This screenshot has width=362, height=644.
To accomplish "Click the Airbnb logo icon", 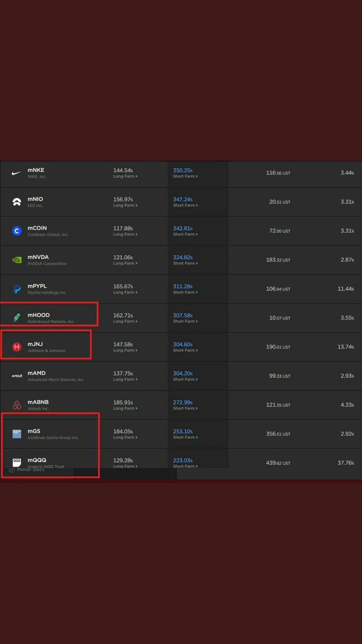I will [17, 405].
